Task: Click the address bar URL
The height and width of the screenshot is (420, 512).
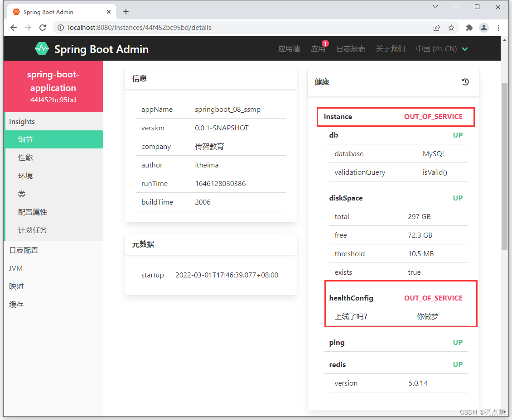Action: click(x=140, y=28)
